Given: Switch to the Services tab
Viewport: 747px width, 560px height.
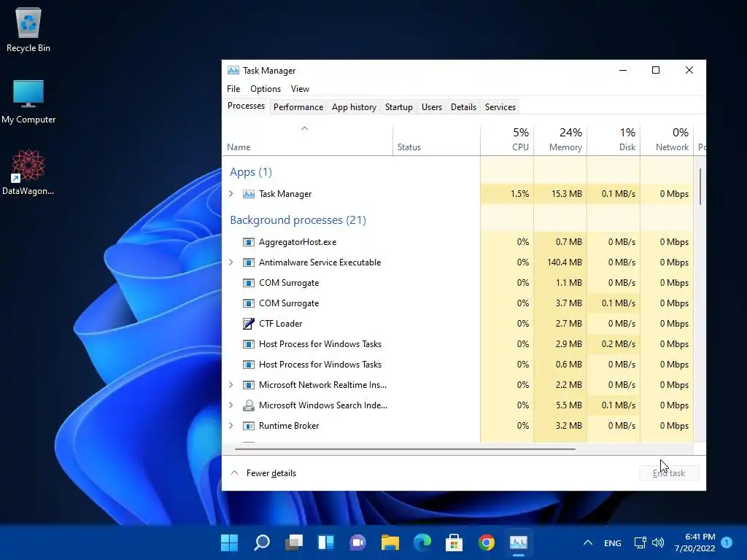Looking at the screenshot, I should pyautogui.click(x=500, y=107).
